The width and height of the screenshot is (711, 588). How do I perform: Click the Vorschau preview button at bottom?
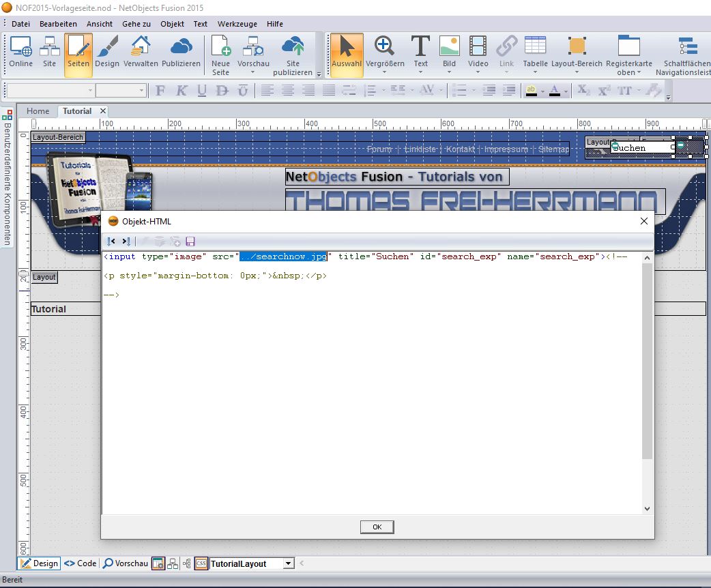125,563
